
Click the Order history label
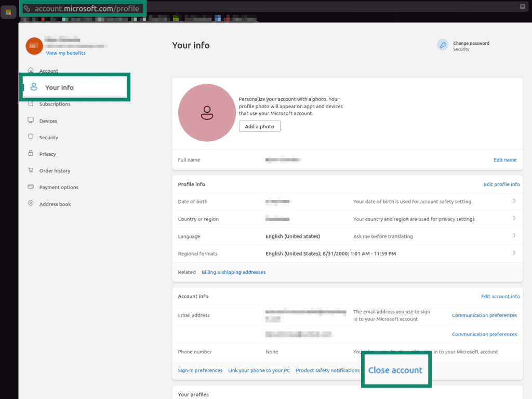click(55, 170)
